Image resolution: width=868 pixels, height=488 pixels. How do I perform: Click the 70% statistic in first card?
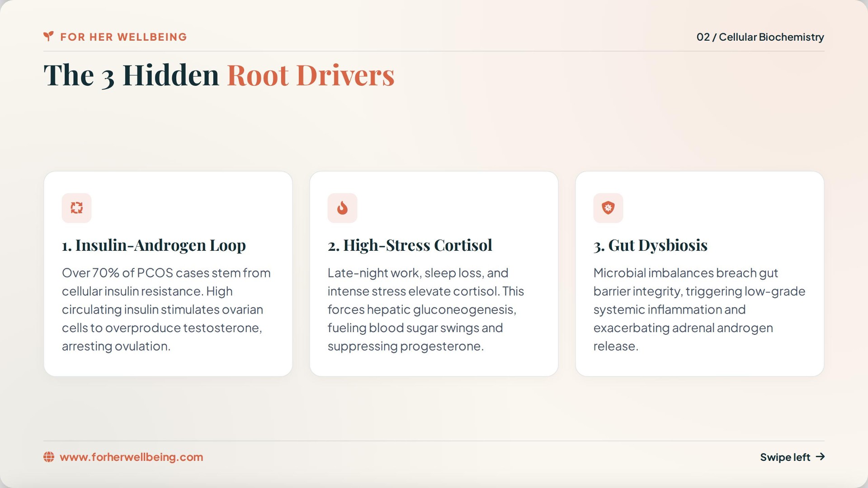(x=106, y=273)
